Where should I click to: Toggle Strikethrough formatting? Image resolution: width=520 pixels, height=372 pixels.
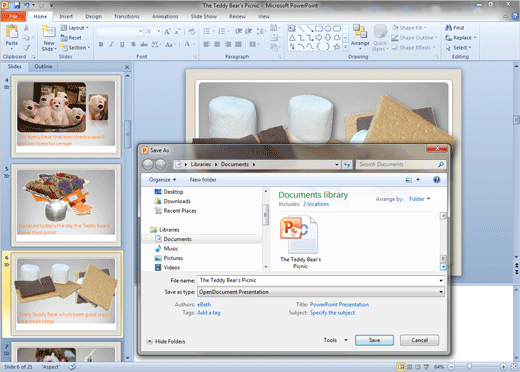click(144, 44)
